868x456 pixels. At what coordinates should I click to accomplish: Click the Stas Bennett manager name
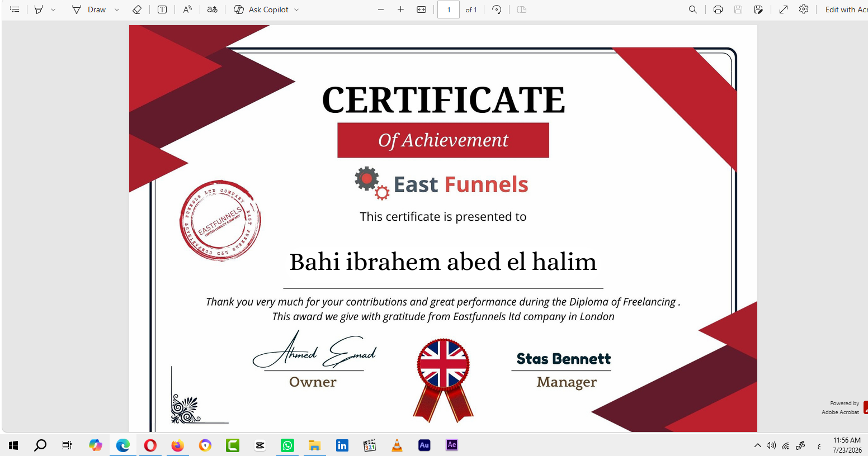coord(563,359)
